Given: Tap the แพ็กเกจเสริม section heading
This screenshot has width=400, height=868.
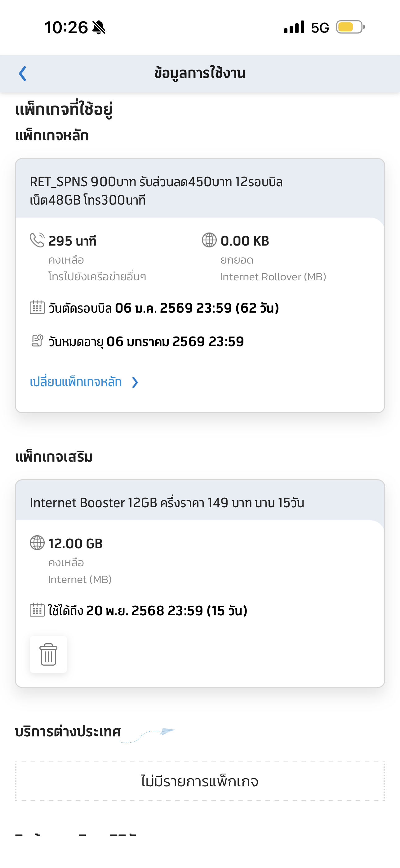Looking at the screenshot, I should (54, 457).
